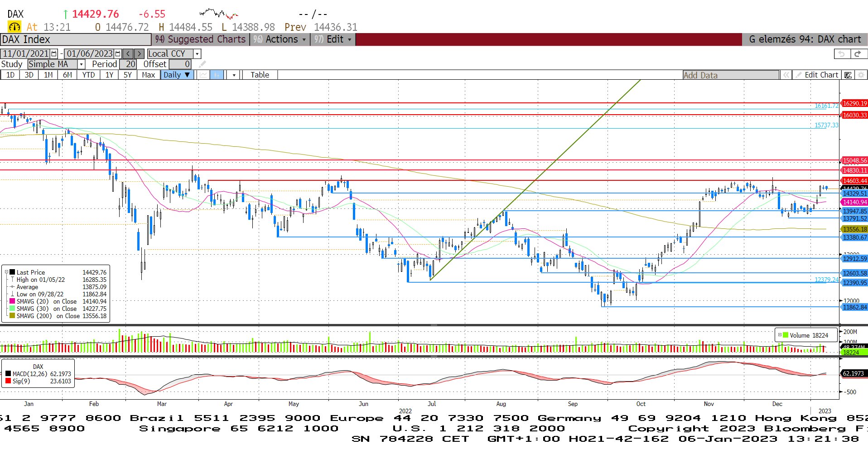Click G elemzés 94: DAX chart title
The width and height of the screenshot is (868, 464).
pos(805,39)
